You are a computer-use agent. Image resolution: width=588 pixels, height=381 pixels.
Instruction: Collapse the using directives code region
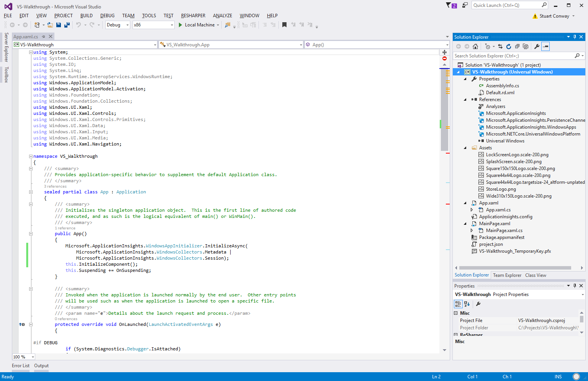pyautogui.click(x=31, y=52)
